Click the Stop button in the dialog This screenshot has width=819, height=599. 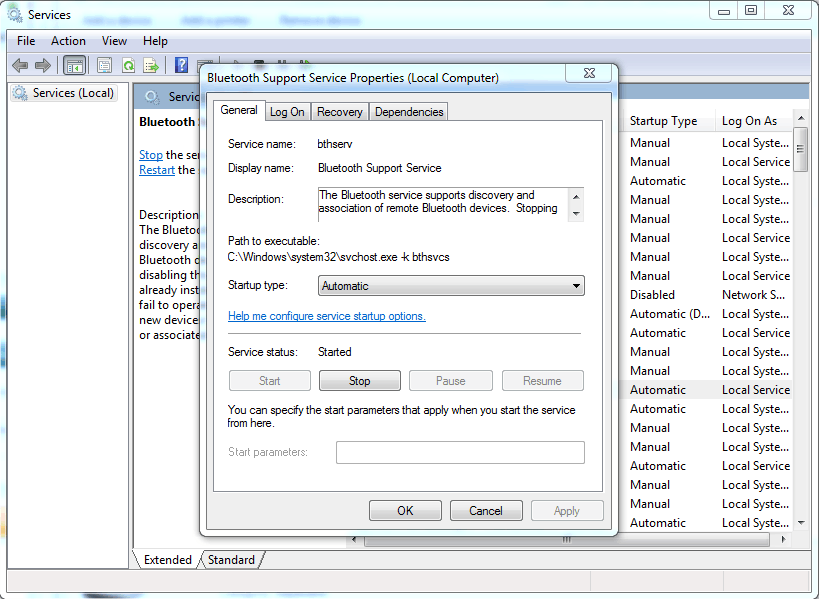click(x=359, y=381)
